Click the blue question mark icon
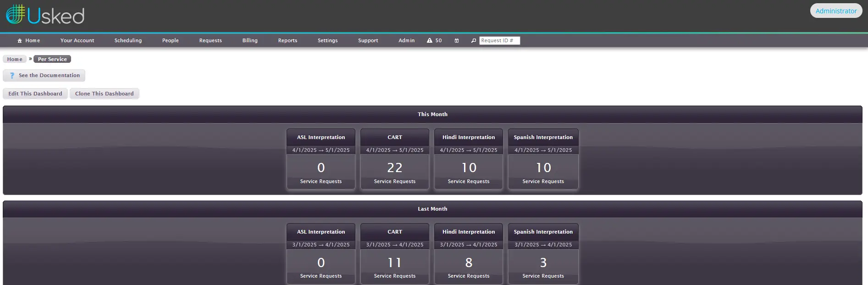The image size is (868, 285). point(12,76)
